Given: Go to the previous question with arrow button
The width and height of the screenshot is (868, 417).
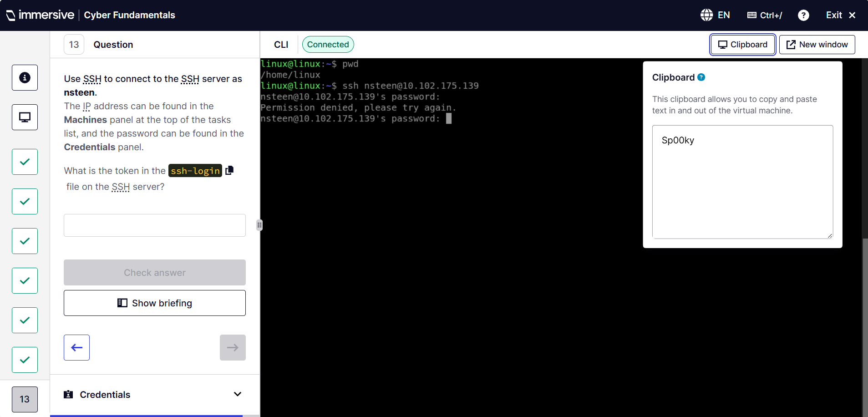Looking at the screenshot, I should point(76,347).
